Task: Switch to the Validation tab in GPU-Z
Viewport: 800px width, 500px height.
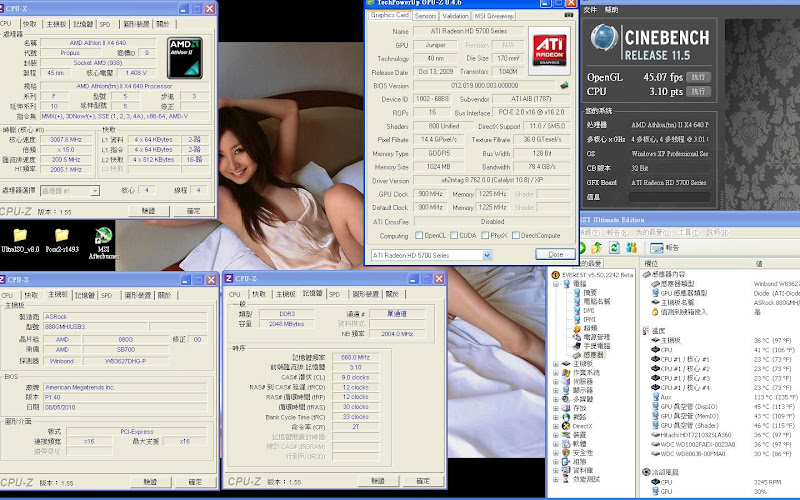Action: tap(455, 16)
